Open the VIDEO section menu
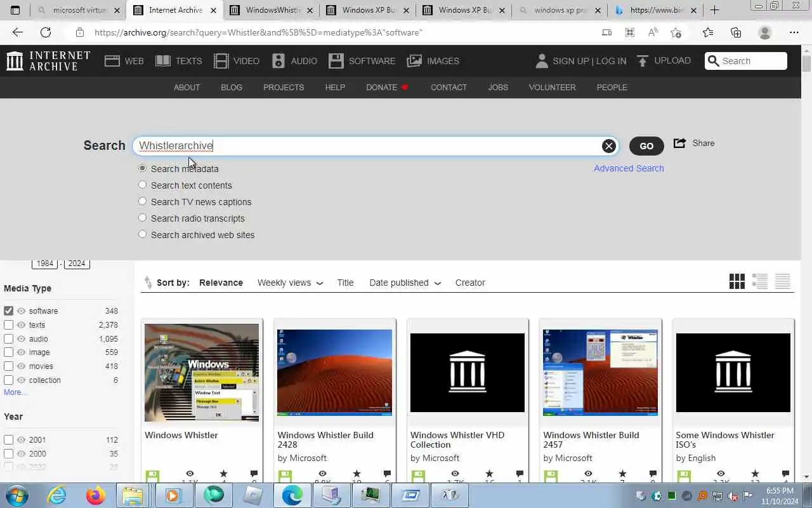This screenshot has width=812, height=508. coord(237,61)
